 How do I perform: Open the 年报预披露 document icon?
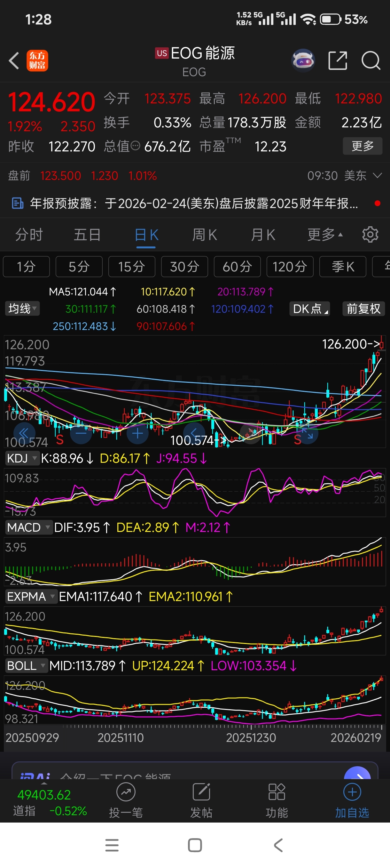pyautogui.click(x=18, y=203)
